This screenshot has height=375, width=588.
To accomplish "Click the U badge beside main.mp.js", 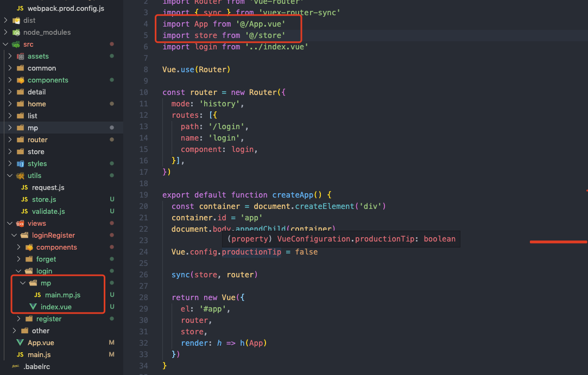I will pyautogui.click(x=111, y=295).
